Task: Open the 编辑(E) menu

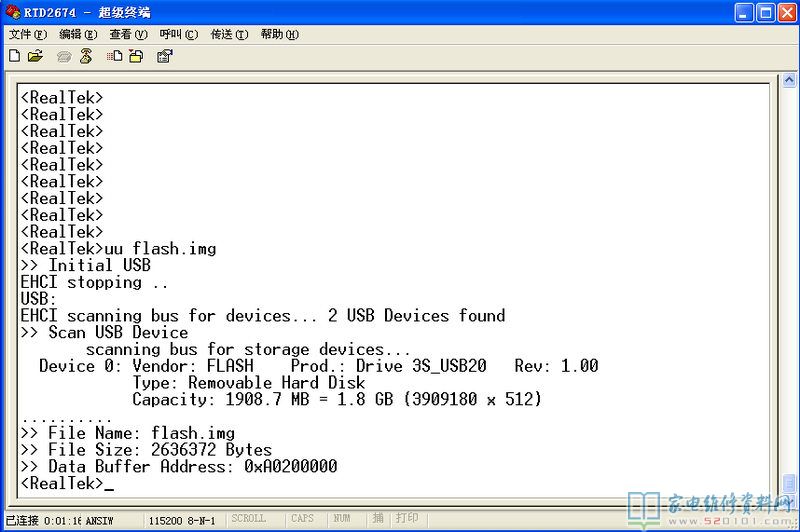Action: [78, 34]
